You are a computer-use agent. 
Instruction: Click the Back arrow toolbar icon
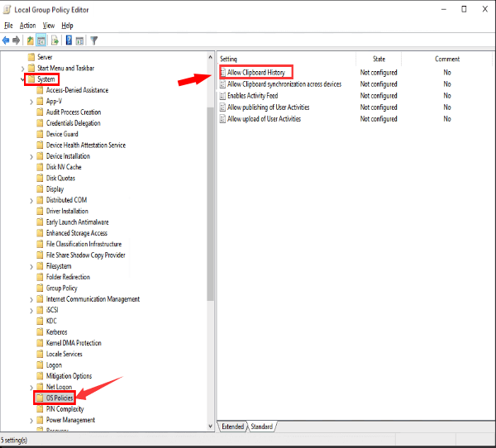click(x=6, y=41)
